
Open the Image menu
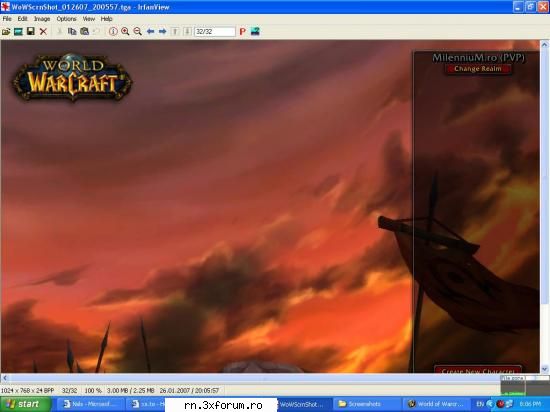tap(42, 19)
